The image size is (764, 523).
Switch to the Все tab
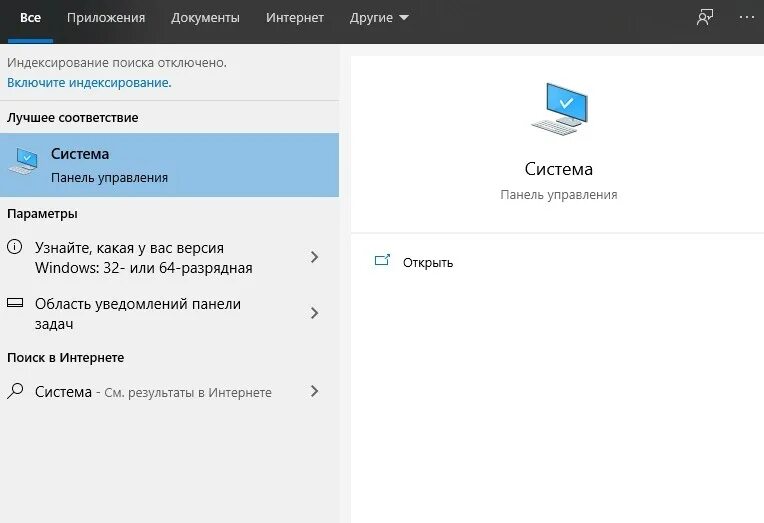30,18
